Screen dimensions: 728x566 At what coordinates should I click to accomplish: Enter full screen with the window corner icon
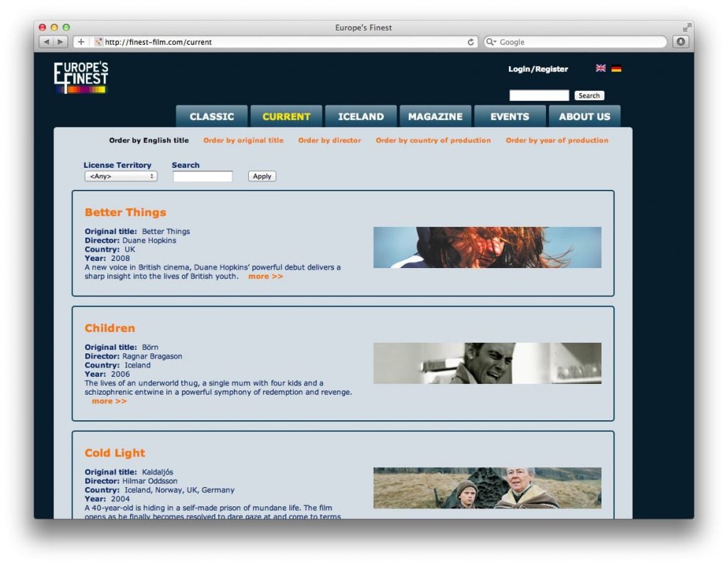coord(687,28)
